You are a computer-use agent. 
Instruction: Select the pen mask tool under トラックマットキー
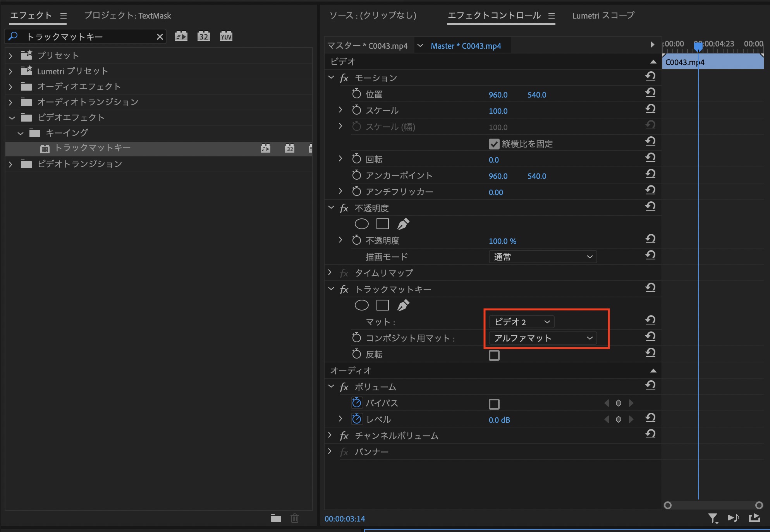(403, 305)
